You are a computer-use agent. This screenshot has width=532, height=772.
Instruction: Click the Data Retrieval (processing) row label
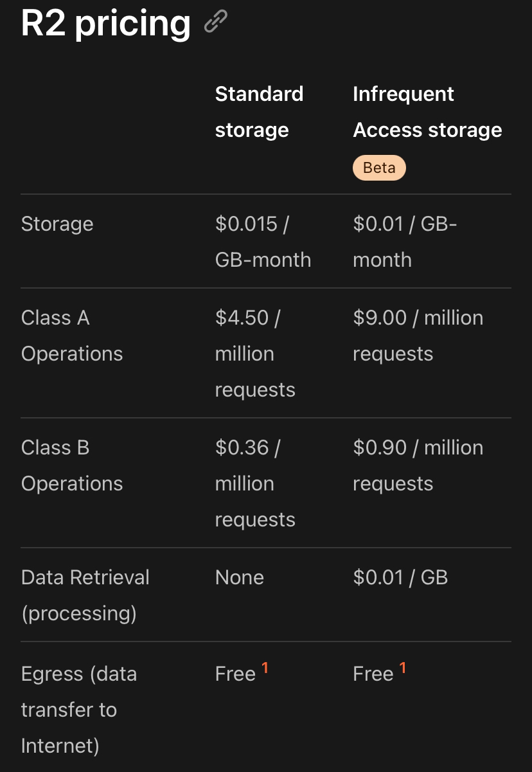pos(85,595)
